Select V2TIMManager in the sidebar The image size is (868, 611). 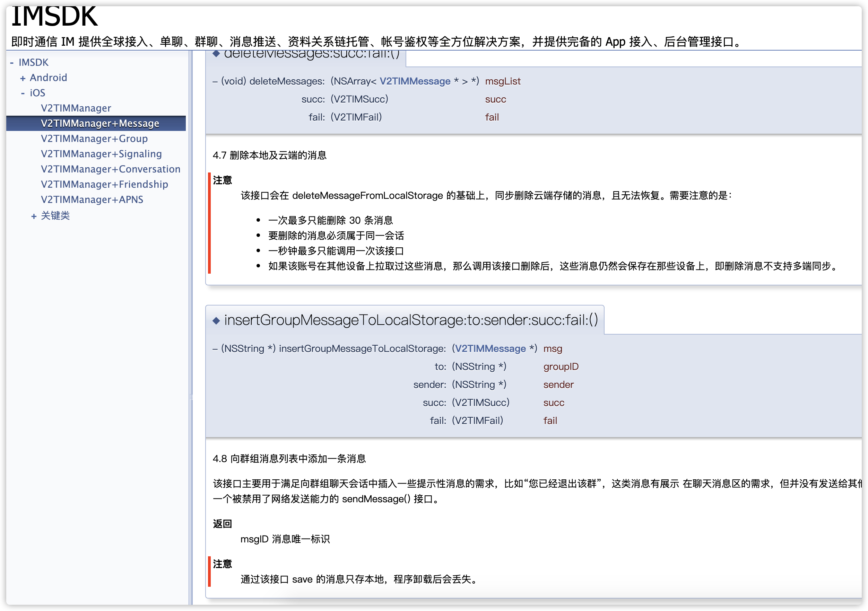[76, 108]
